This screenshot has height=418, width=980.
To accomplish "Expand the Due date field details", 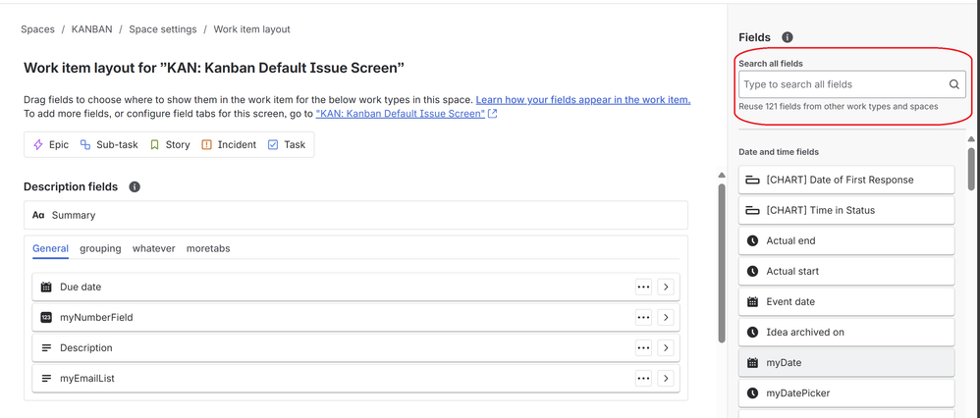I will click(x=666, y=287).
